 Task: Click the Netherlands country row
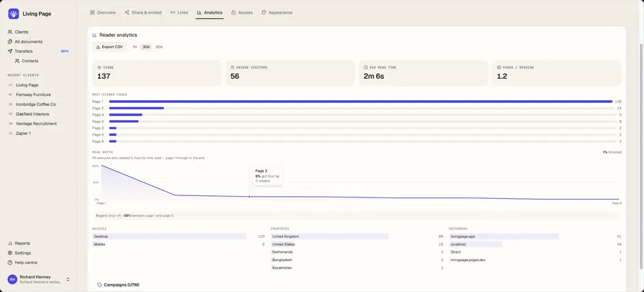coord(357,252)
